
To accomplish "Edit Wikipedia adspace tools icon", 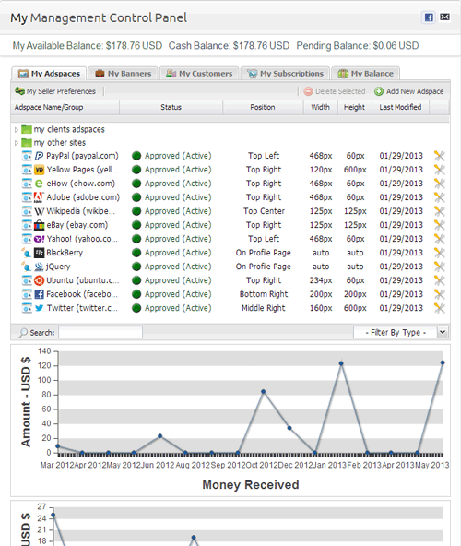I will [439, 211].
